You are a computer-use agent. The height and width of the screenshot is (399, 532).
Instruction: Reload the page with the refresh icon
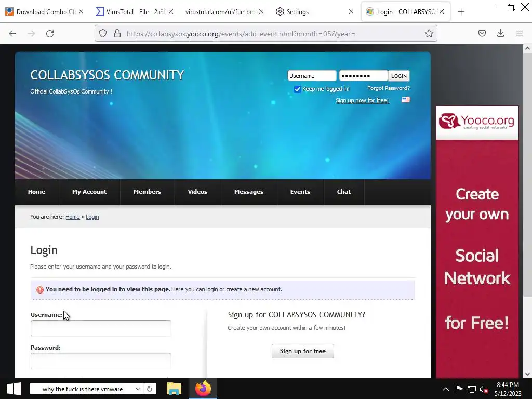point(50,34)
